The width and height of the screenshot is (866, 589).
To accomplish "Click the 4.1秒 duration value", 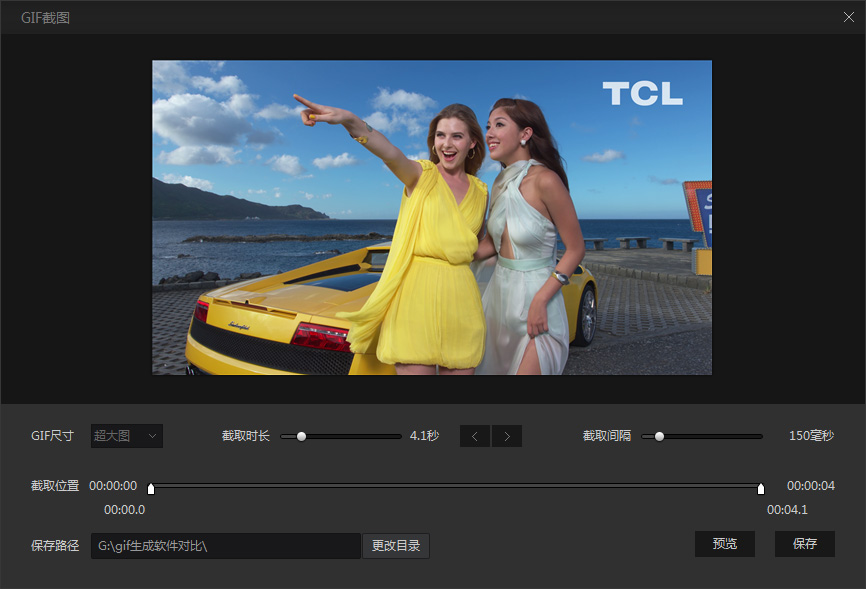I will coord(424,436).
